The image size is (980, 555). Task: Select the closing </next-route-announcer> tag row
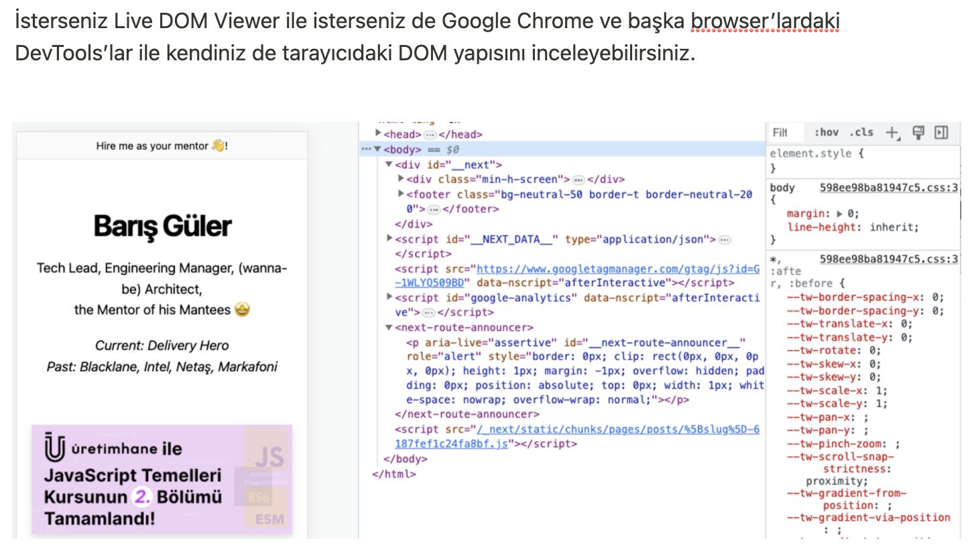467,414
